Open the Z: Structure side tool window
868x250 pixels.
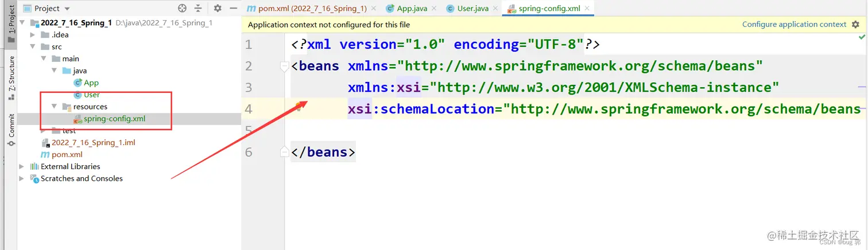coord(11,78)
